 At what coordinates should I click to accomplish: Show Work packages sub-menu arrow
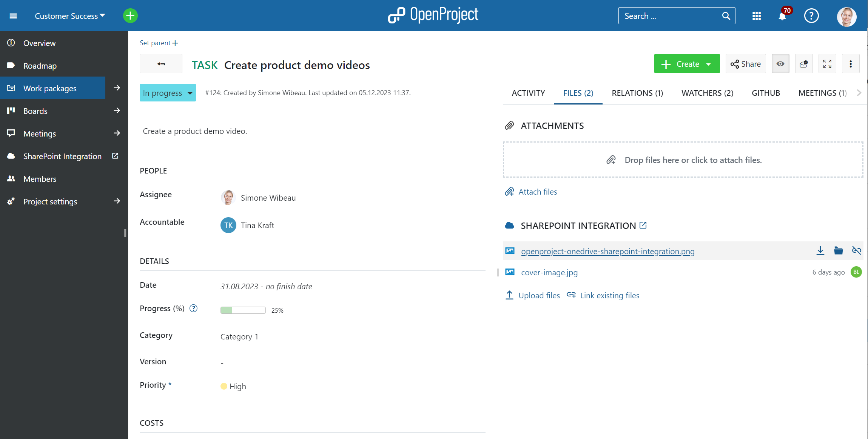[116, 88]
